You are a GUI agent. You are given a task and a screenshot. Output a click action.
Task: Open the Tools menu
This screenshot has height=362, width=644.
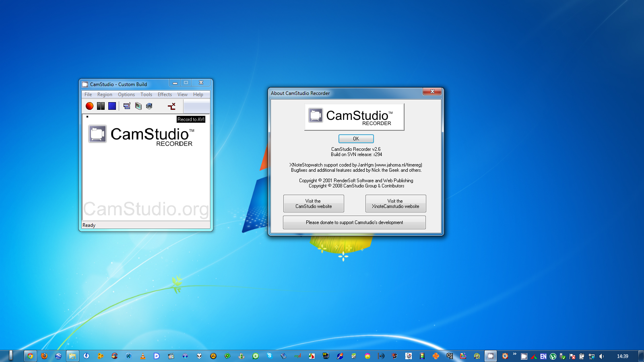(x=146, y=95)
